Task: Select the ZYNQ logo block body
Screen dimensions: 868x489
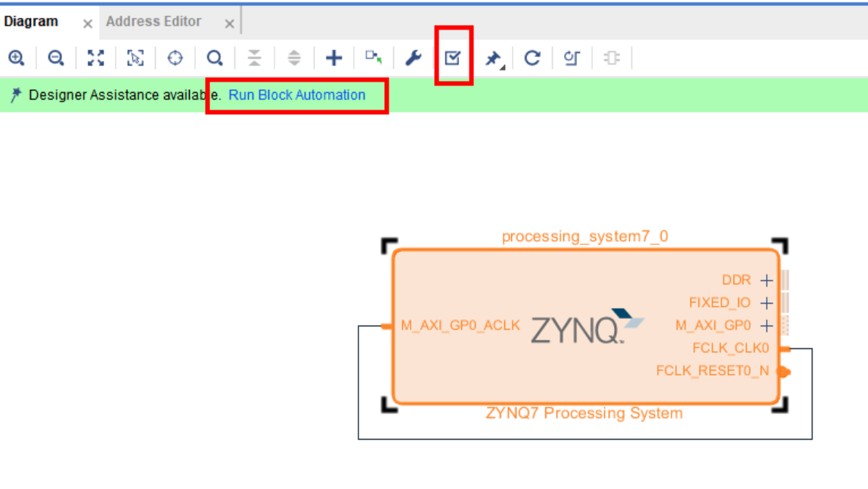Action: coord(587,327)
